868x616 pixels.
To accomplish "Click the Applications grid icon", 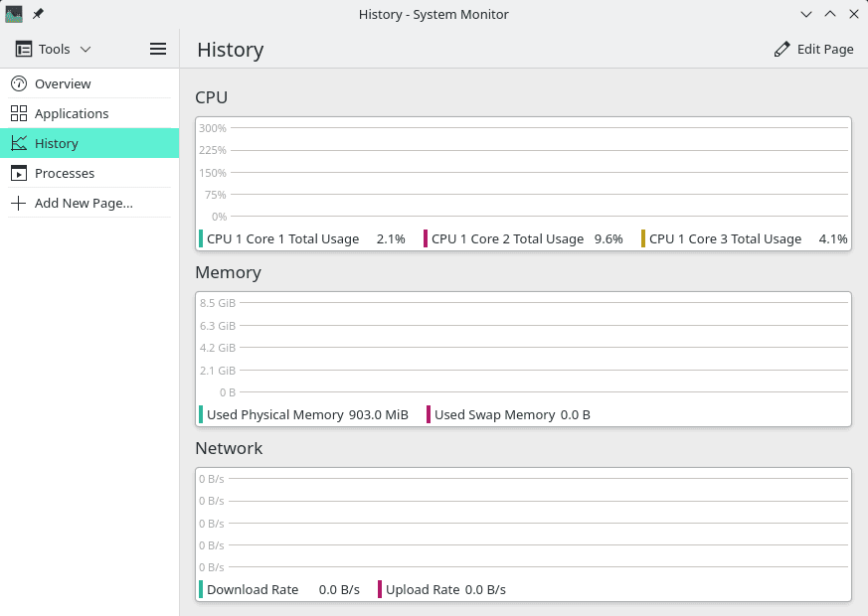I will coord(17,113).
